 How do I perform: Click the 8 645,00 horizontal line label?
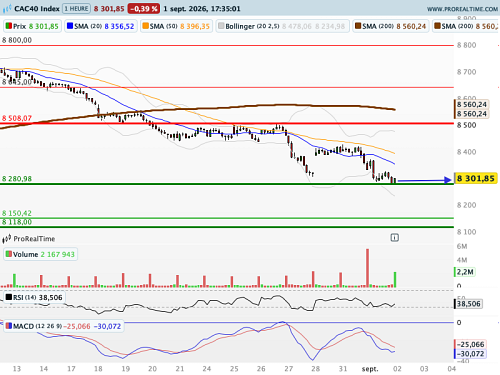pyautogui.click(x=17, y=82)
